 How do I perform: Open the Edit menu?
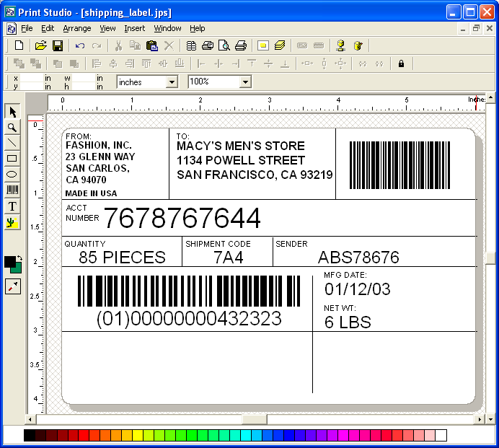48,28
